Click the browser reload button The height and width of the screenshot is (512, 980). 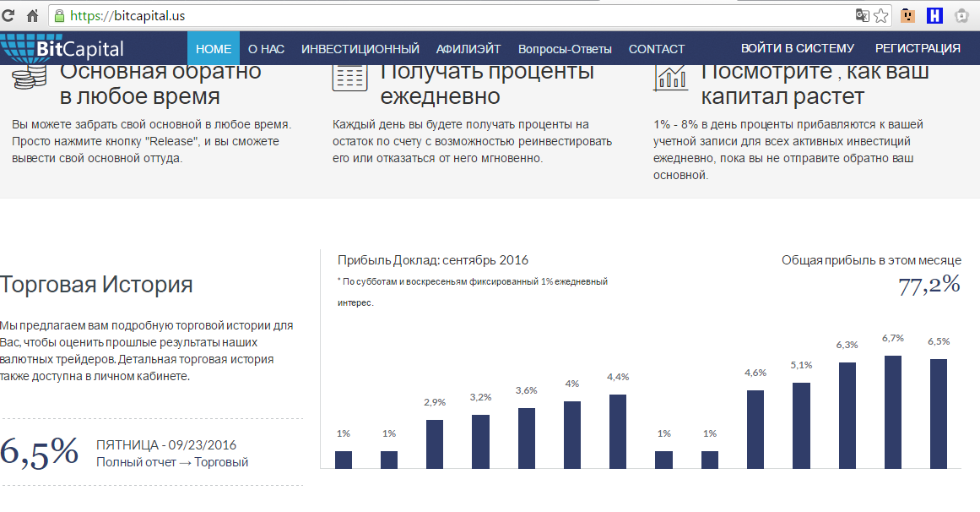coord(9,15)
